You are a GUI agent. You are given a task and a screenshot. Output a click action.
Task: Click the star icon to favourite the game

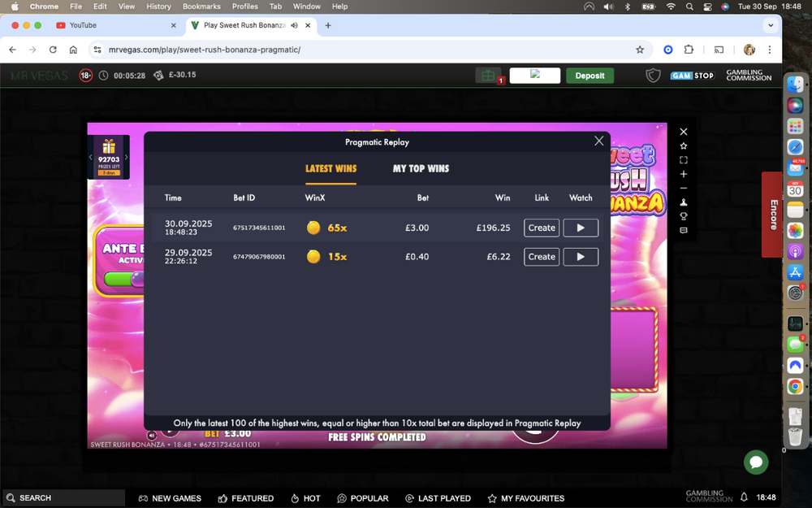click(684, 145)
